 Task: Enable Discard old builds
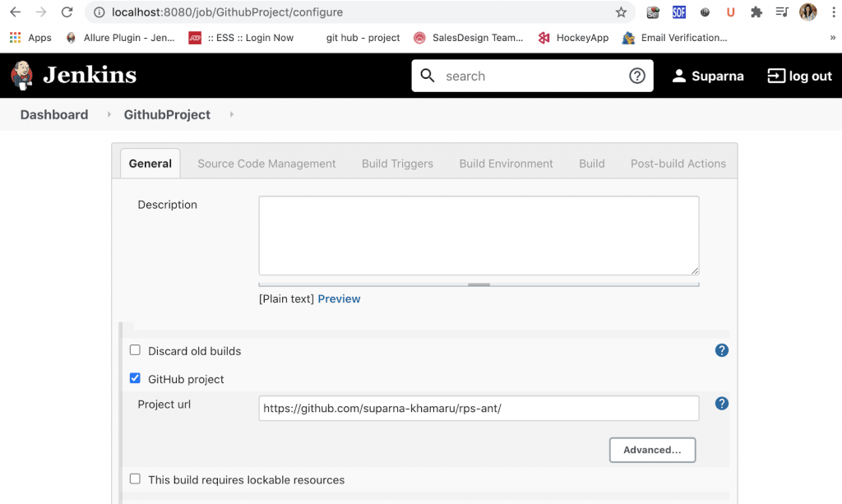coord(135,349)
